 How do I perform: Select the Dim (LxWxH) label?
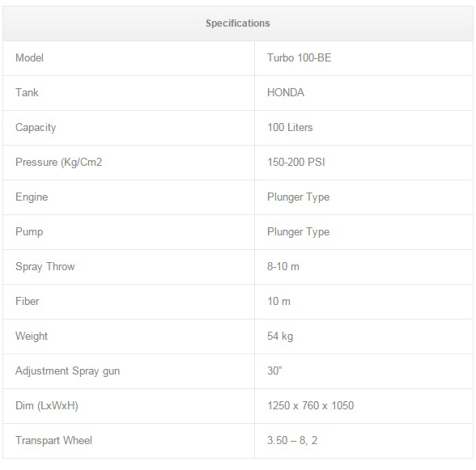click(x=47, y=406)
